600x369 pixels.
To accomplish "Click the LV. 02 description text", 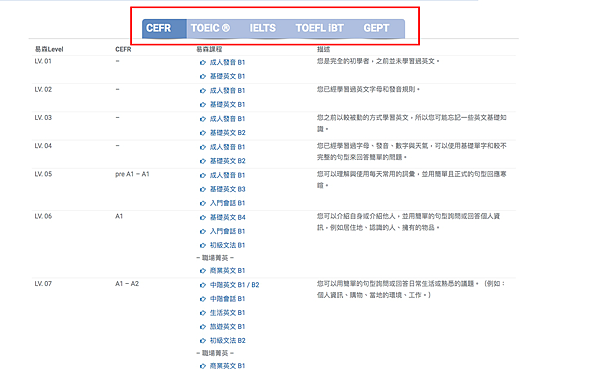I will [368, 90].
